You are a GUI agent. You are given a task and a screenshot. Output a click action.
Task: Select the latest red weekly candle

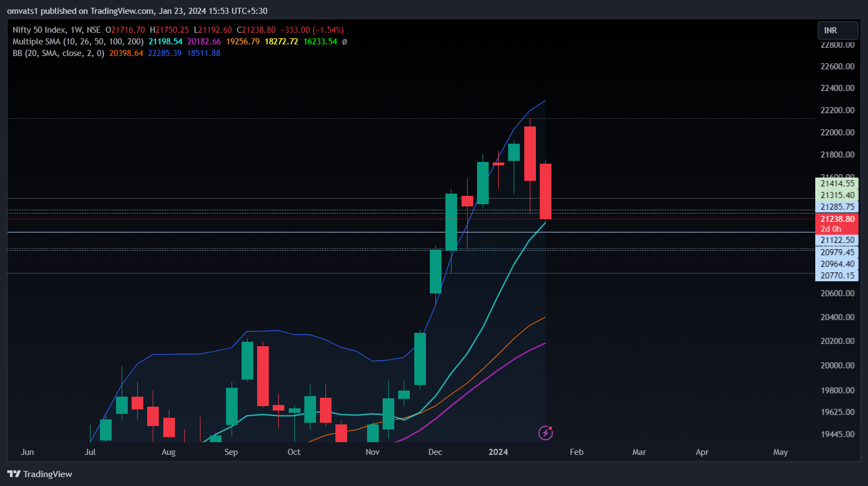click(545, 191)
